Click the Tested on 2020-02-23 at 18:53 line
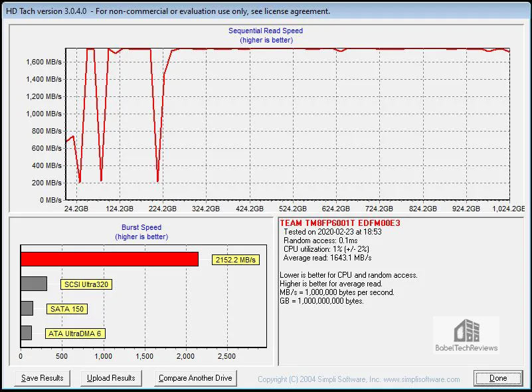532x392 pixels. (x=333, y=232)
